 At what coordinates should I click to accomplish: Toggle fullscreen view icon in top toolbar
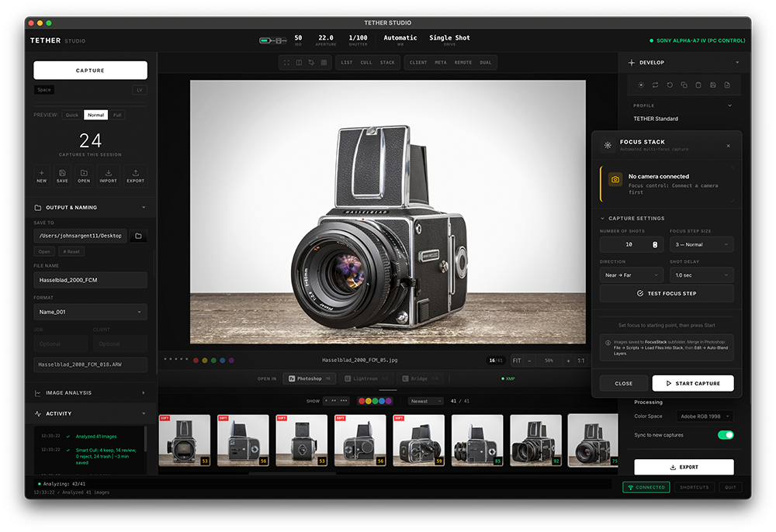tap(286, 62)
